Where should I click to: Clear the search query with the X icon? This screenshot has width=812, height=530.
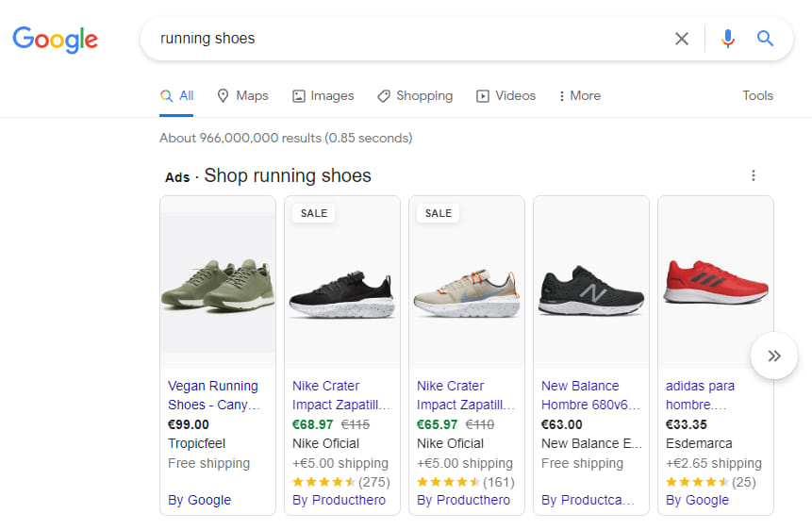pos(682,39)
